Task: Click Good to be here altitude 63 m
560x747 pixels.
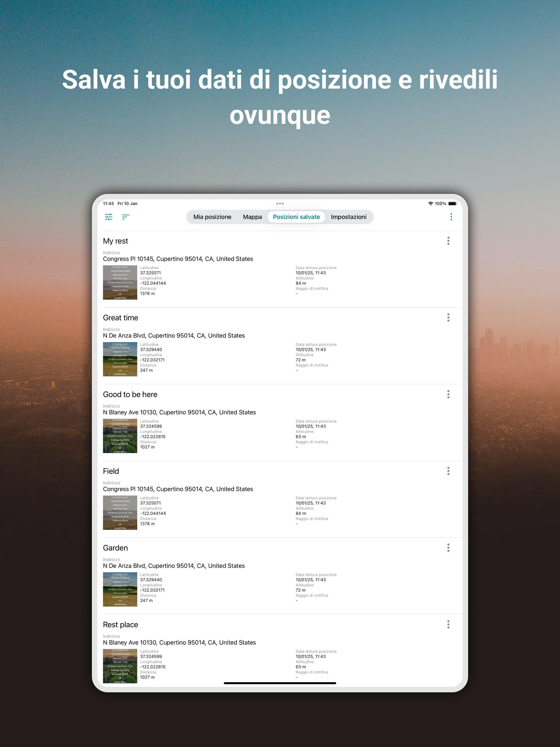Action: 301,436
